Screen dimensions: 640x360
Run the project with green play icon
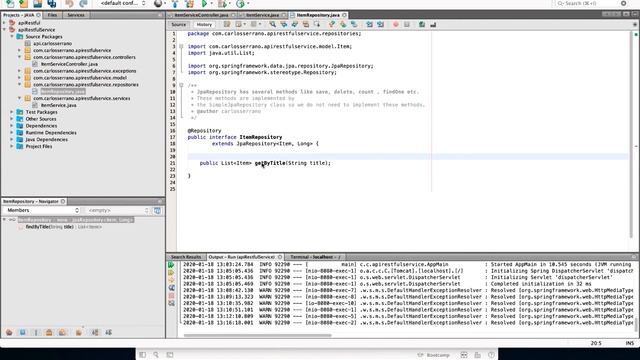click(x=204, y=4)
